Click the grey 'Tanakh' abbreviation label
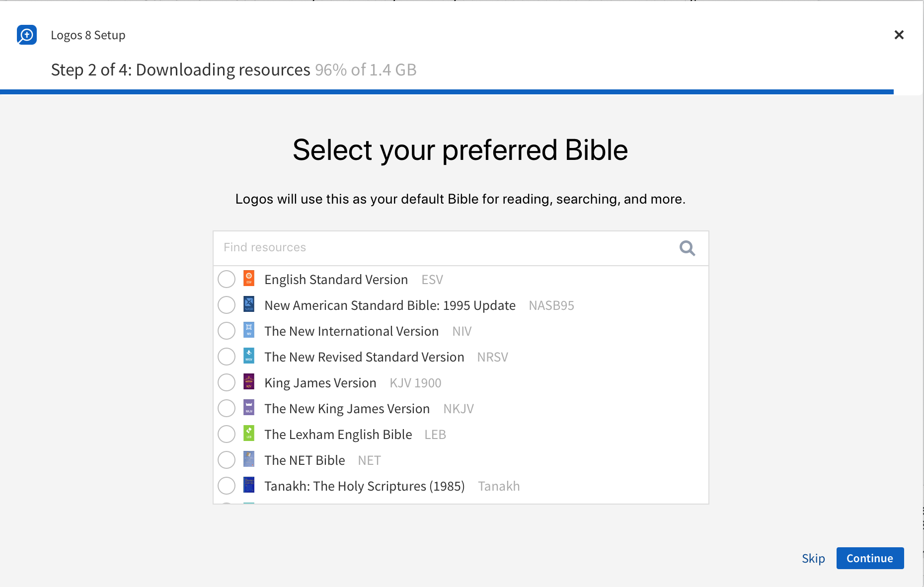 [x=499, y=486]
